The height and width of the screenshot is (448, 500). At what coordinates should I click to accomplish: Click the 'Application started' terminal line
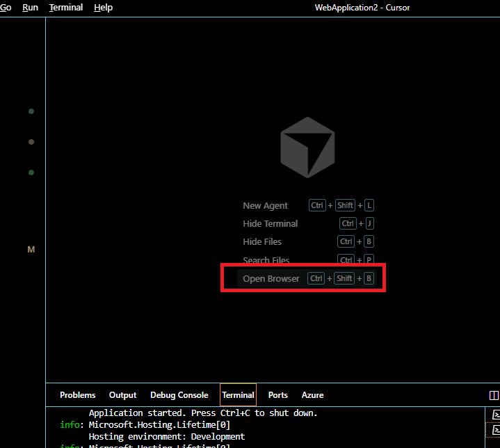click(x=203, y=413)
